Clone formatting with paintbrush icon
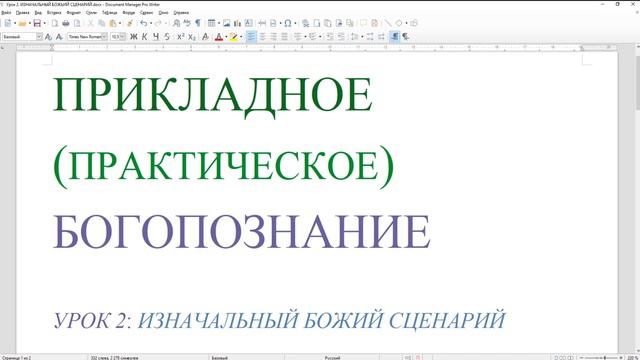 tap(130, 23)
